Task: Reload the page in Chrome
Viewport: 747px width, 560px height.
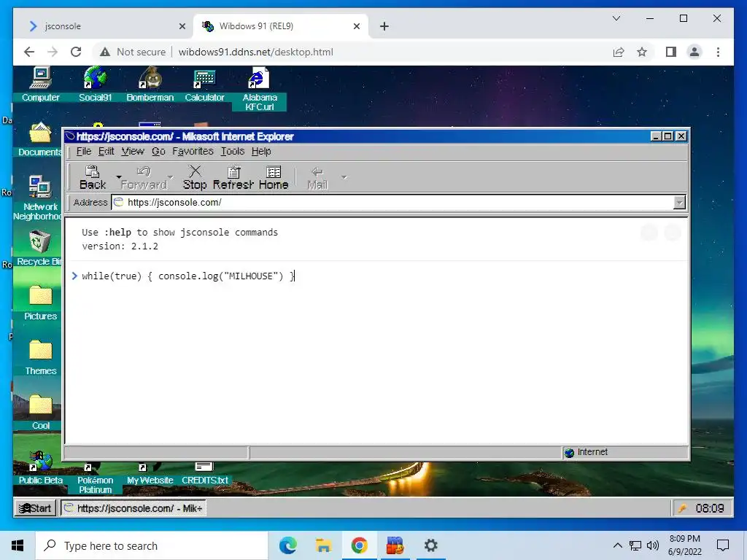Action: point(76,52)
